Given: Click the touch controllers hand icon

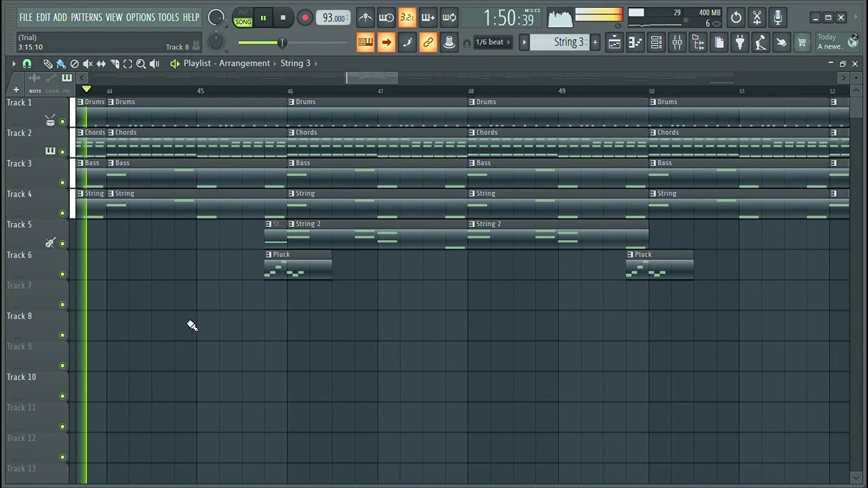Looking at the screenshot, I should point(781,43).
